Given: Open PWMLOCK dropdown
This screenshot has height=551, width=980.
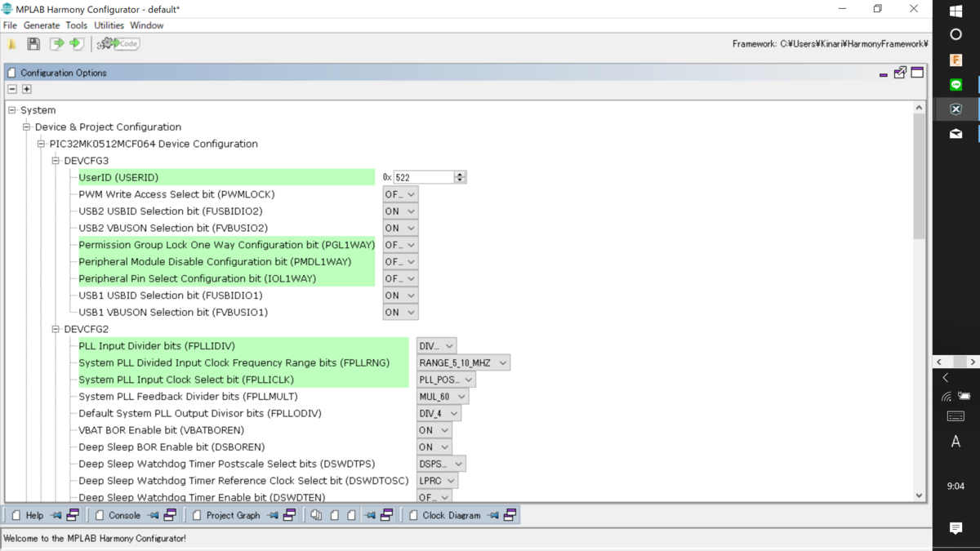Looking at the screenshot, I should [x=400, y=194].
